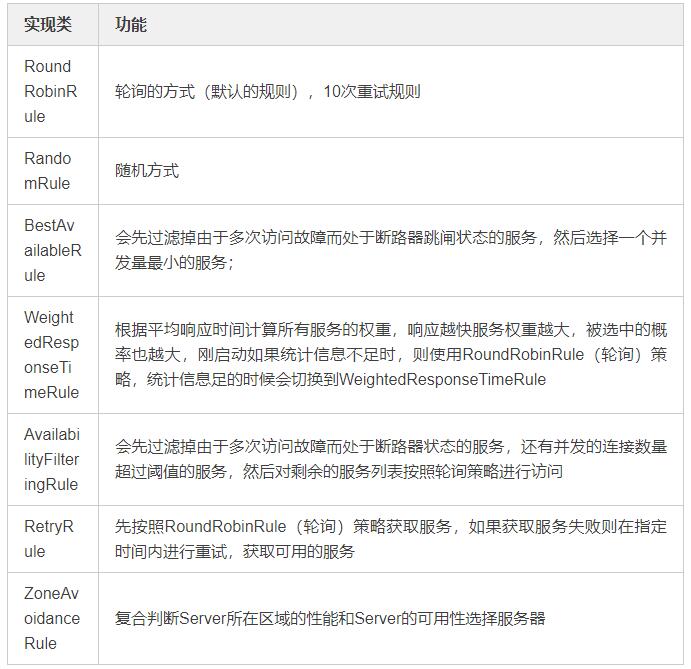Click the description mentioning 超过阈值的服务
The height and width of the screenshot is (669, 691).
pos(390,459)
